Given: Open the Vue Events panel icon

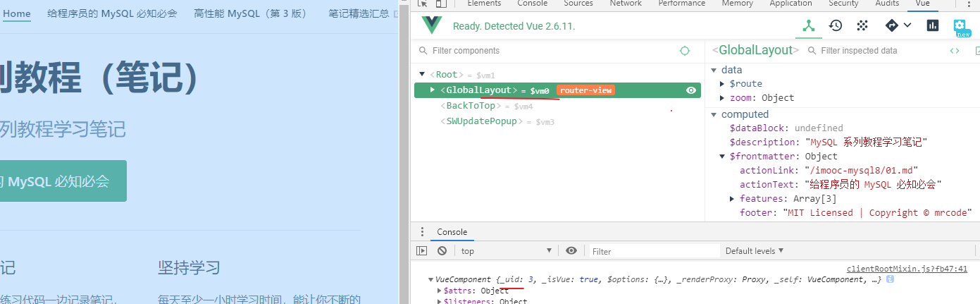Looking at the screenshot, I should coord(862,26).
